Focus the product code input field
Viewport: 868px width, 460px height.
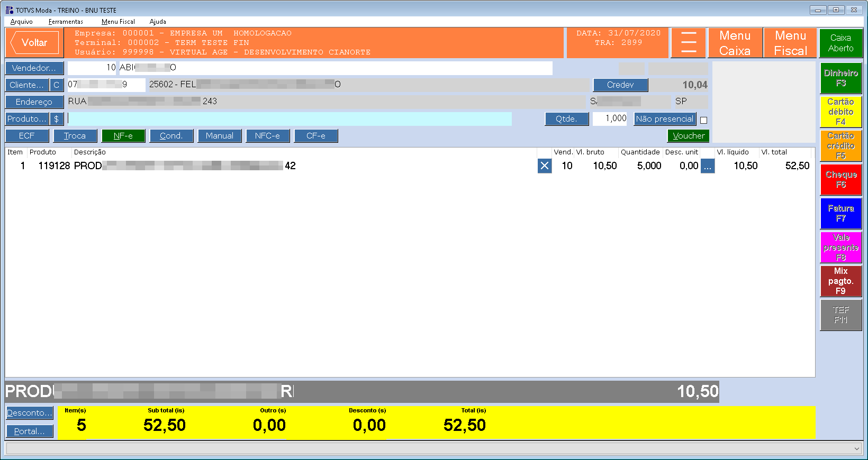click(290, 119)
